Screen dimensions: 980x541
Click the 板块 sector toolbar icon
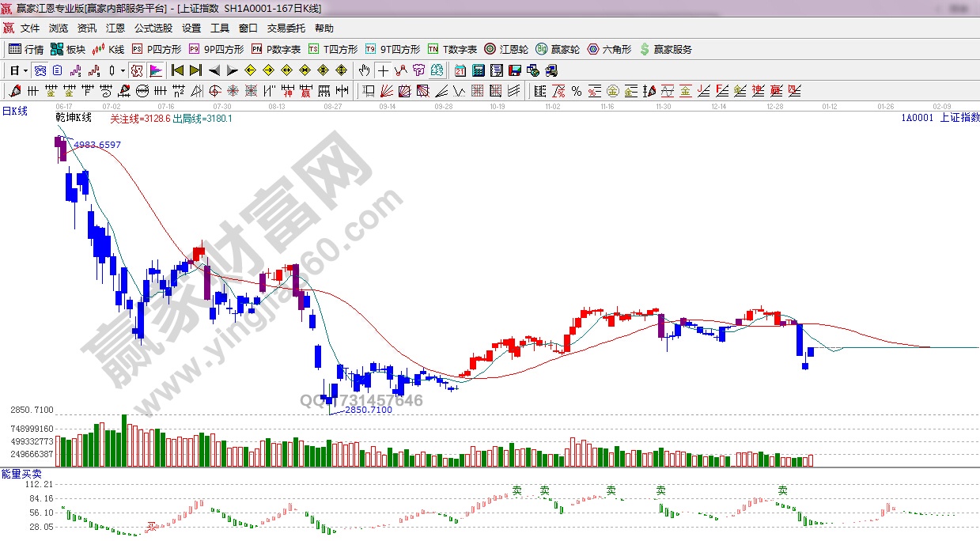click(68, 49)
